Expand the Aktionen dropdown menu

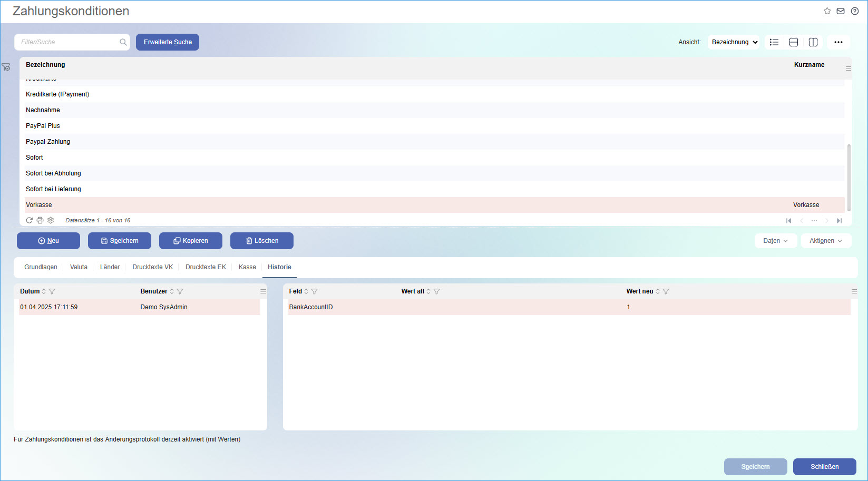(x=826, y=241)
